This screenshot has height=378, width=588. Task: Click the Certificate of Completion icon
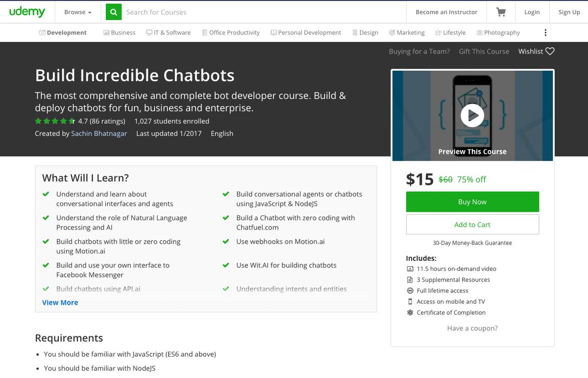410,313
